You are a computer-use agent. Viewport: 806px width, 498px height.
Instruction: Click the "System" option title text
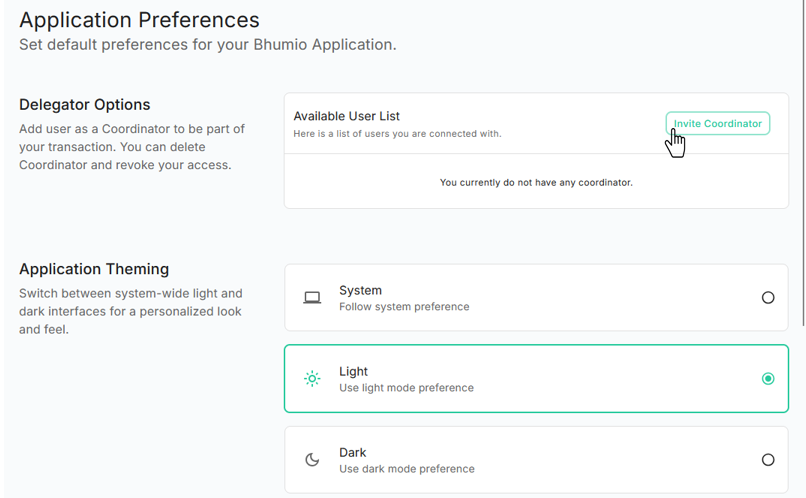(x=360, y=290)
